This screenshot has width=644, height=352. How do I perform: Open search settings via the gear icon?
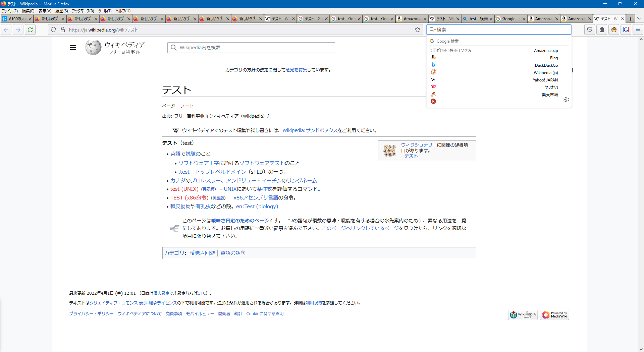point(566,99)
